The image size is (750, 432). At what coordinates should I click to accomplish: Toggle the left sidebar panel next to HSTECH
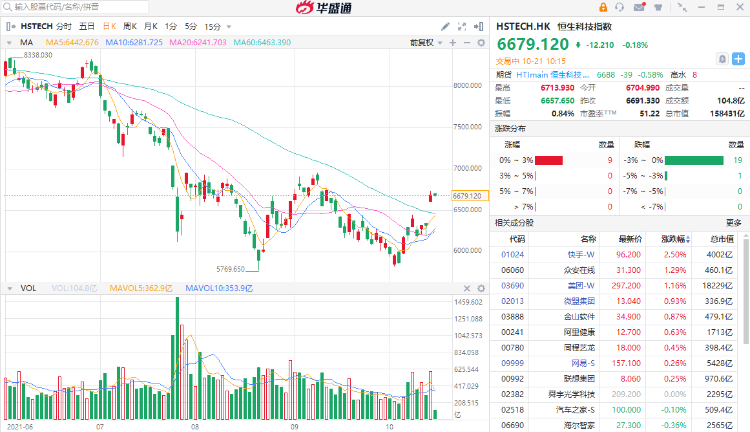9,24
